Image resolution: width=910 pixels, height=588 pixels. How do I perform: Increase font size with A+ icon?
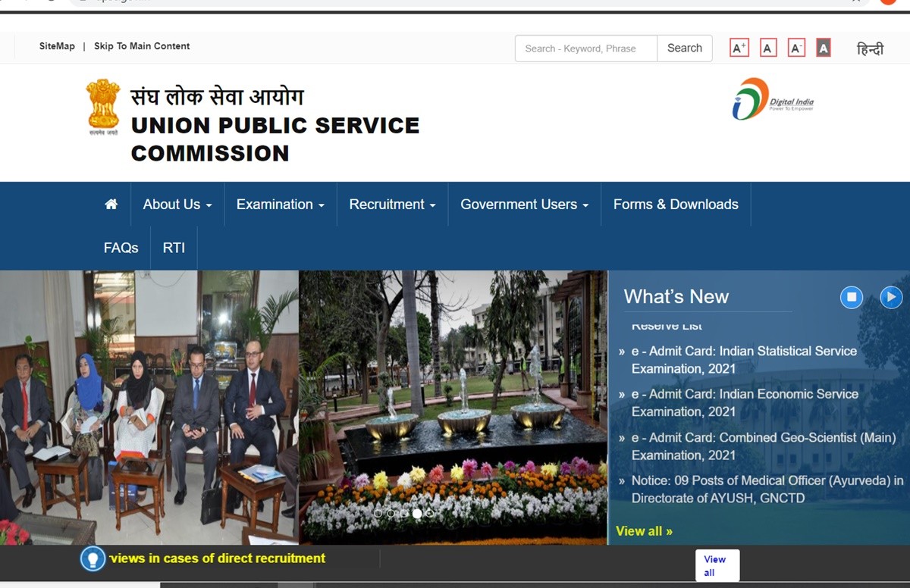click(x=739, y=48)
